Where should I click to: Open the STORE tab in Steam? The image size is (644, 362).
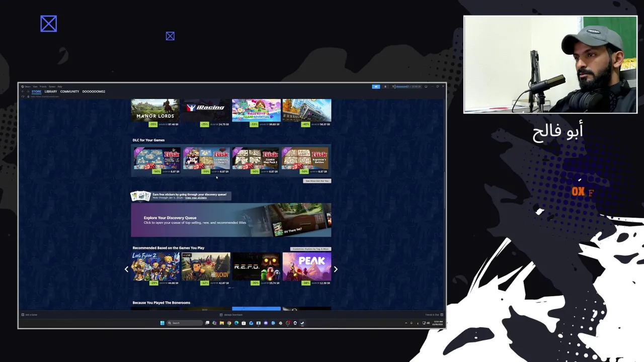pyautogui.click(x=36, y=92)
